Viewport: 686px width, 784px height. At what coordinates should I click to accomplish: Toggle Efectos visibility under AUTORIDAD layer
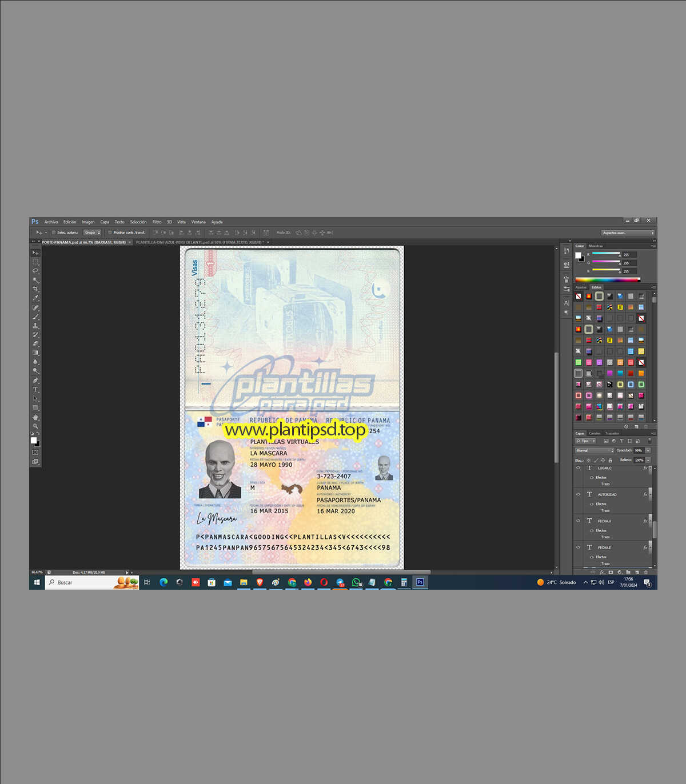[592, 504]
